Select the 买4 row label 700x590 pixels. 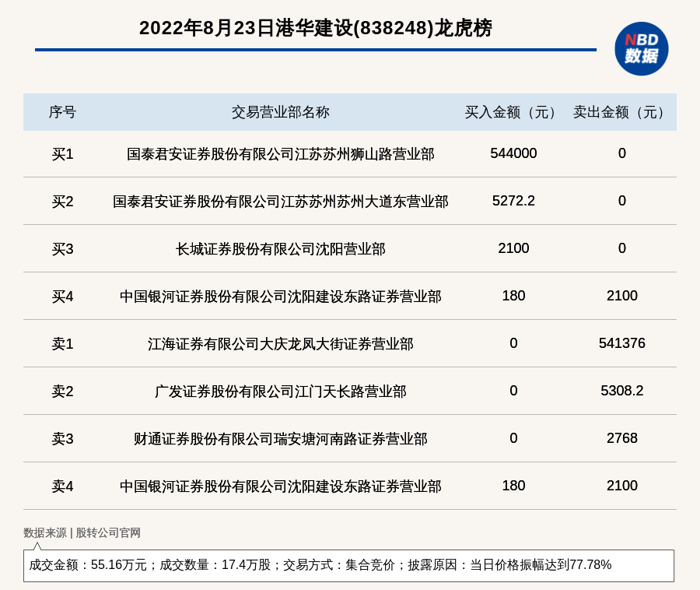(x=62, y=297)
